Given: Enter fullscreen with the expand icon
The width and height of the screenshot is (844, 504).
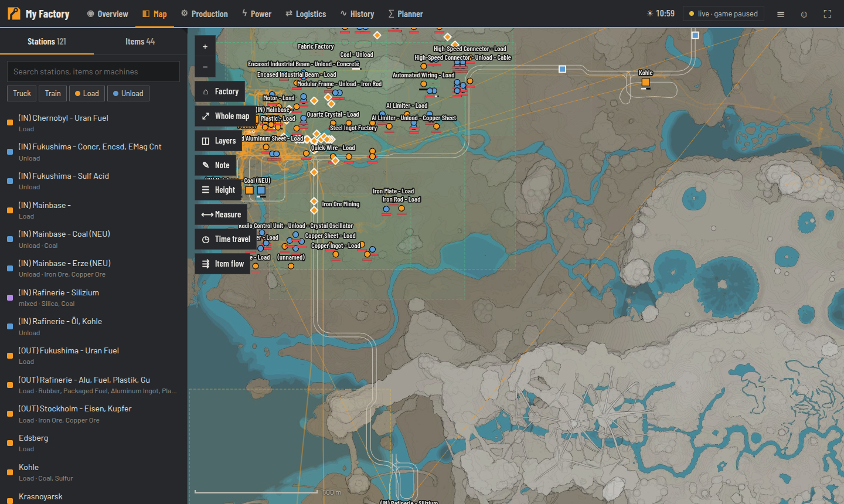Looking at the screenshot, I should (x=828, y=14).
